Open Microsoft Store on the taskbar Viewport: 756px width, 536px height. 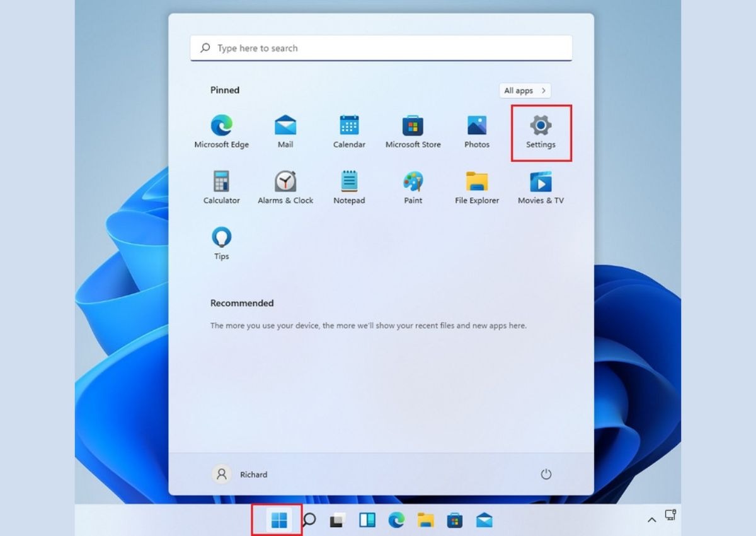click(455, 520)
